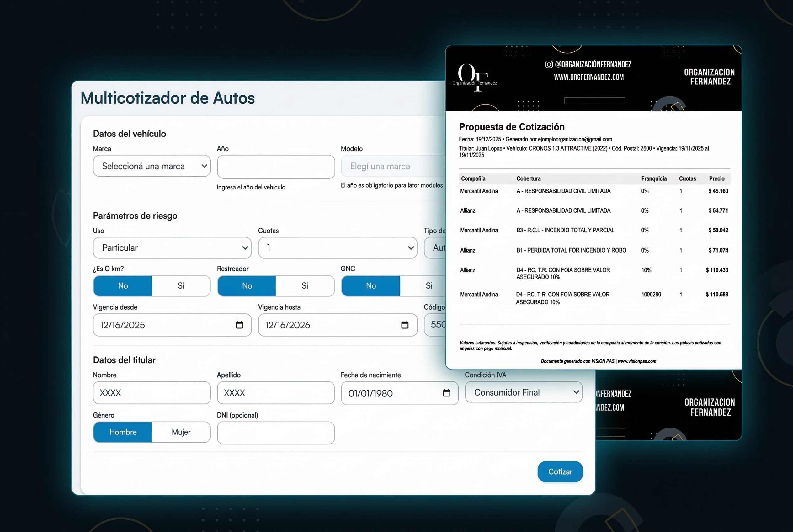This screenshot has width=793, height=532.
Task: Open the Fecha de nacimiente calendar picker
Action: click(x=447, y=393)
